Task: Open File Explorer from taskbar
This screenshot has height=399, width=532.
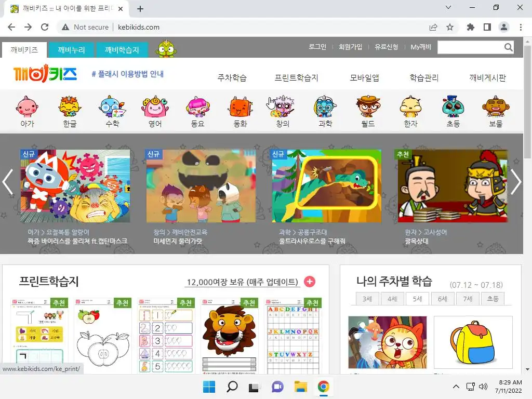Action: (301, 387)
